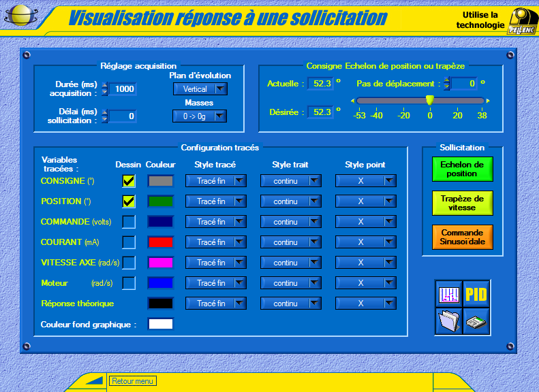The height and width of the screenshot is (392, 539).
Task: Open the Plan d'évolution Vertical dropdown
Action: pos(200,89)
